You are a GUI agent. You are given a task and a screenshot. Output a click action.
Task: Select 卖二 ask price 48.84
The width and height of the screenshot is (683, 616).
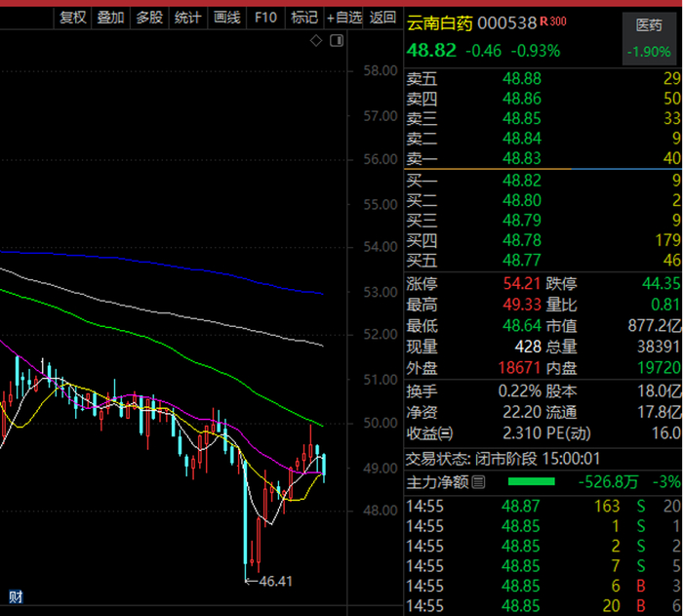click(x=522, y=139)
